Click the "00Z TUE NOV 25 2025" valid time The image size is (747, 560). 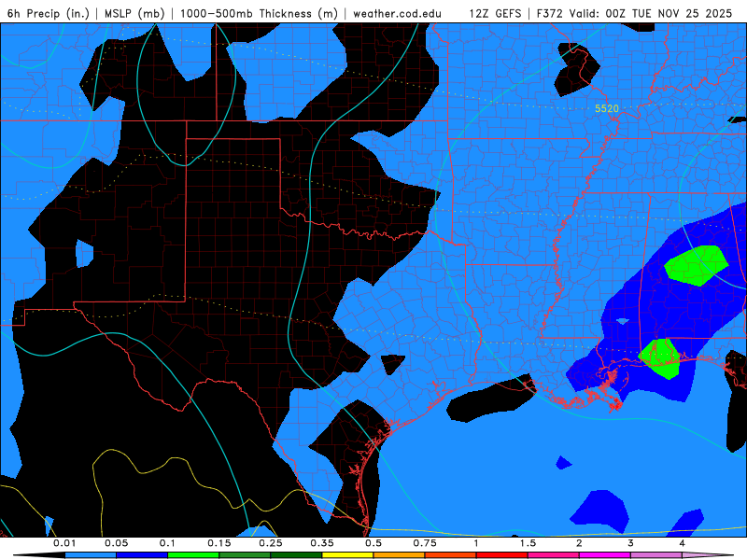(x=669, y=13)
